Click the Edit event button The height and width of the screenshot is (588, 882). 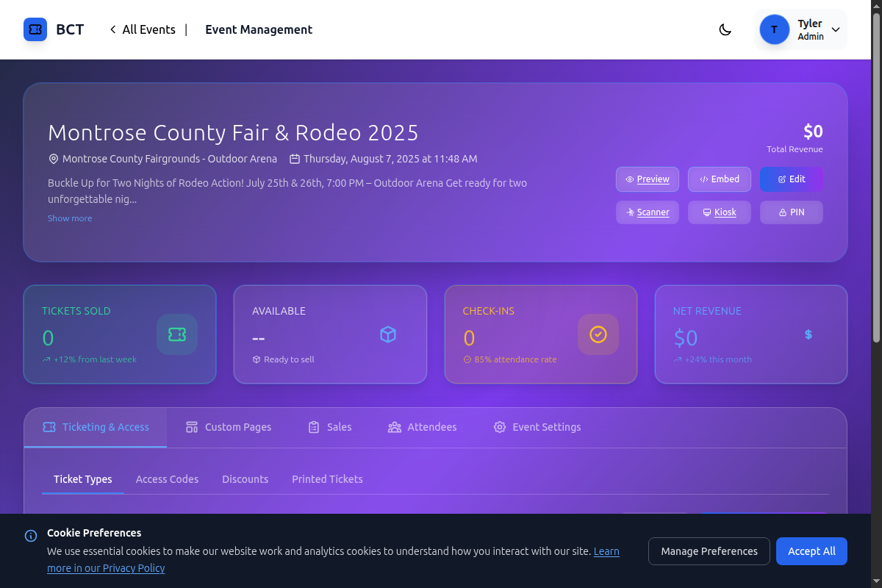click(x=791, y=179)
